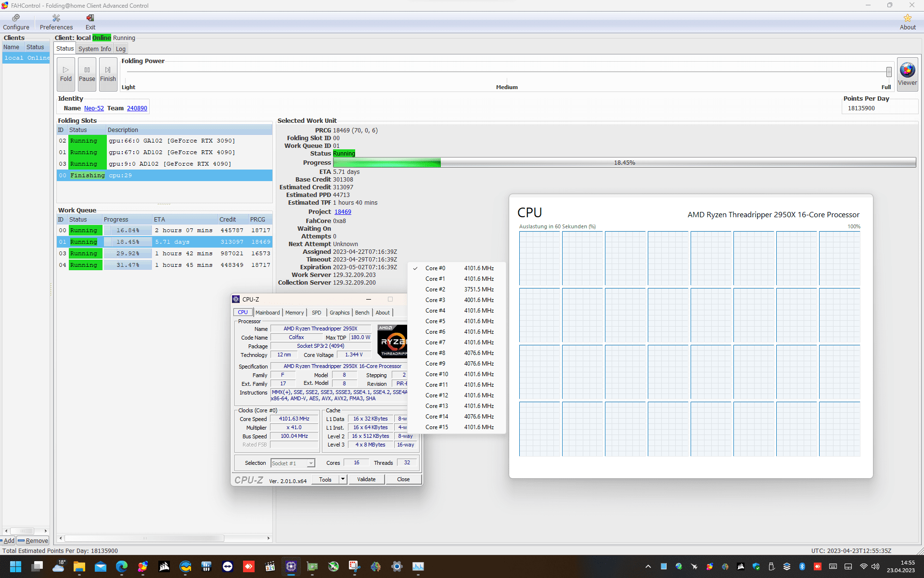Click the Tools button in CPU-Z
The height and width of the screenshot is (578, 924).
click(325, 479)
